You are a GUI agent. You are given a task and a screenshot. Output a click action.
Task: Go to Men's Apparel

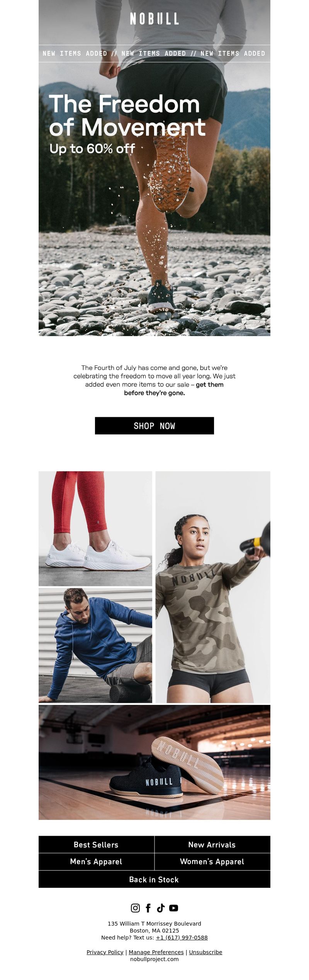(x=96, y=862)
